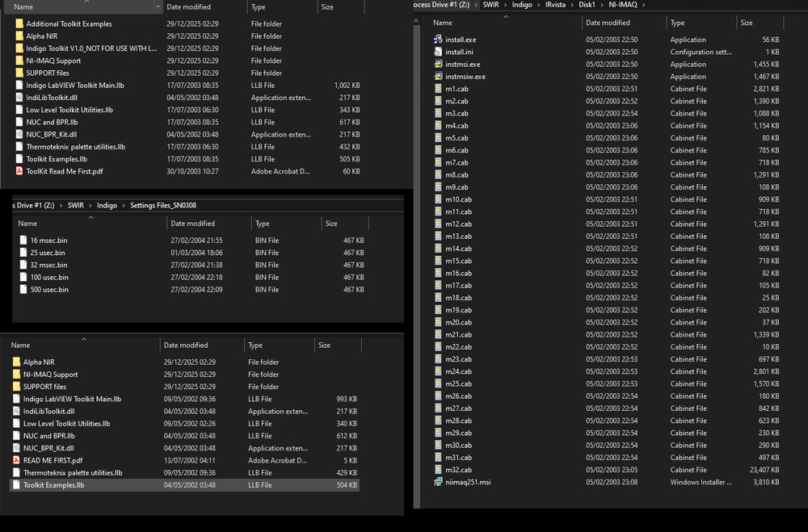Select the 100 usec.bin file name
Image resolution: width=808 pixels, height=532 pixels.
pyautogui.click(x=49, y=277)
